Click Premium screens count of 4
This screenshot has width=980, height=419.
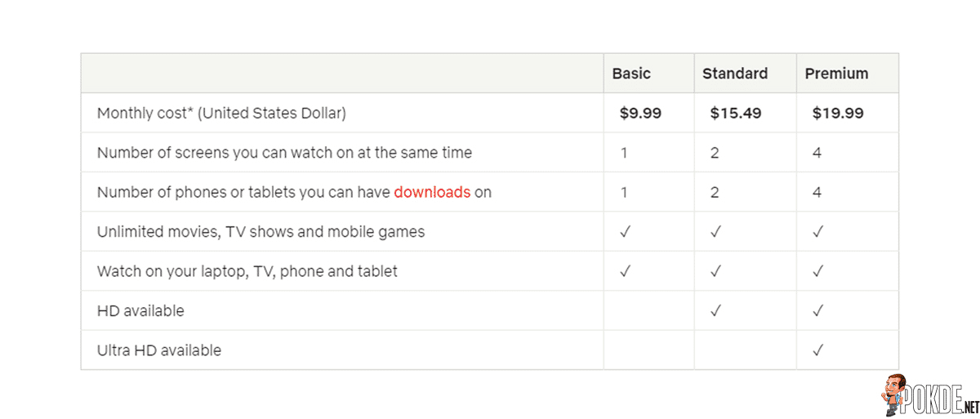pos(817,153)
